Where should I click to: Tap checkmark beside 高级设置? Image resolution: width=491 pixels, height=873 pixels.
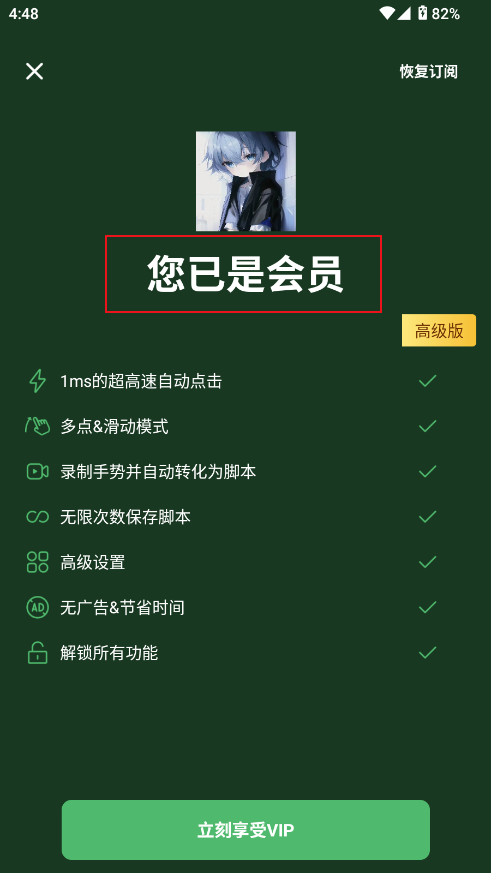pos(428,562)
